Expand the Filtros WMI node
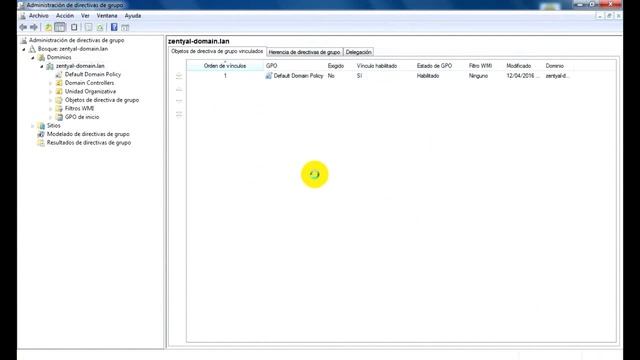Image resolution: width=640 pixels, height=360 pixels. (x=51, y=109)
